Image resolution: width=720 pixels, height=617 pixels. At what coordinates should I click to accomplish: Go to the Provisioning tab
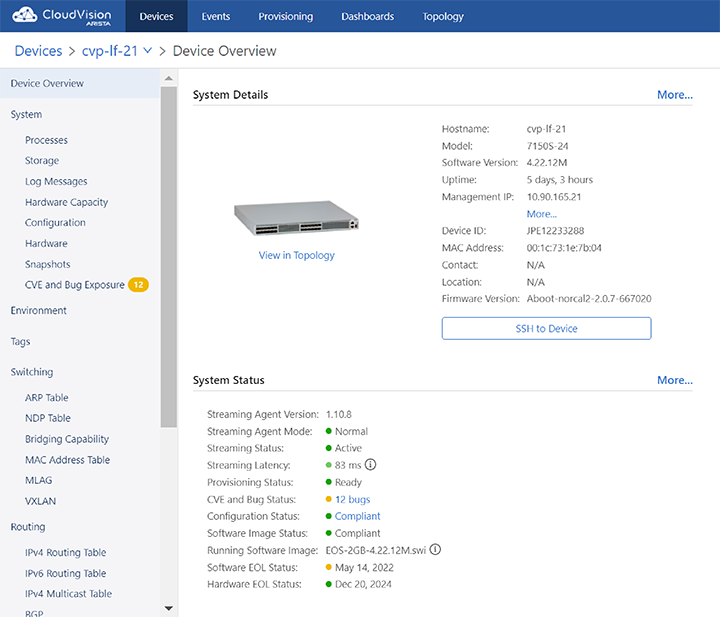286,16
